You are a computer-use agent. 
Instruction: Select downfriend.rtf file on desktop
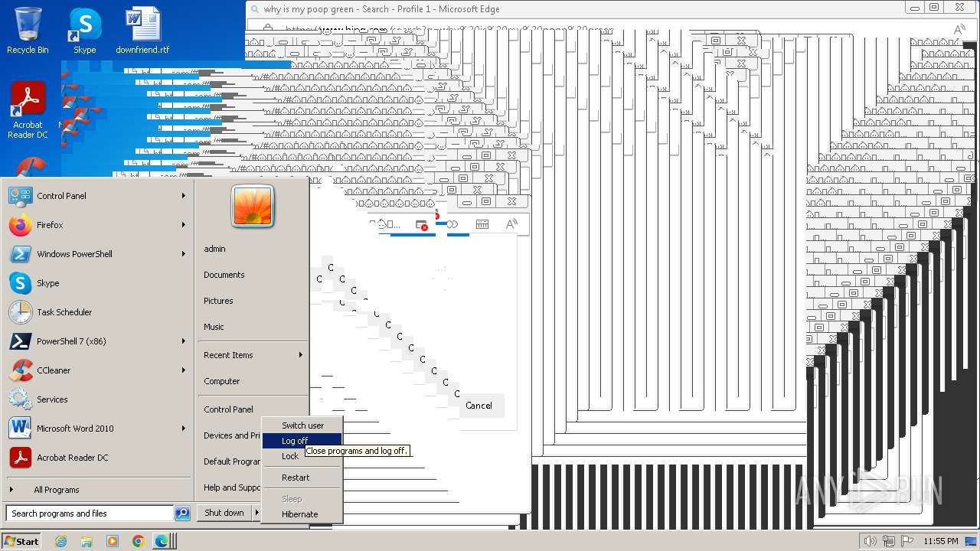click(142, 31)
